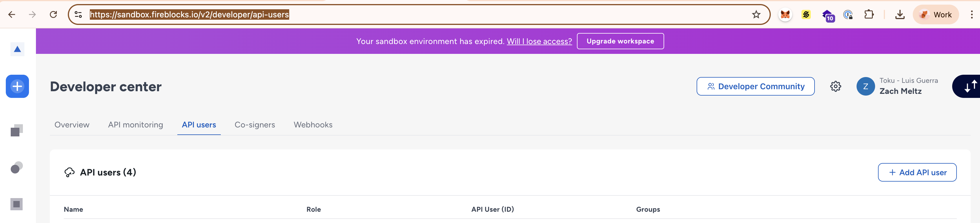Select the overlapping squares sidebar icon
This screenshot has height=223, width=980.
(x=17, y=130)
